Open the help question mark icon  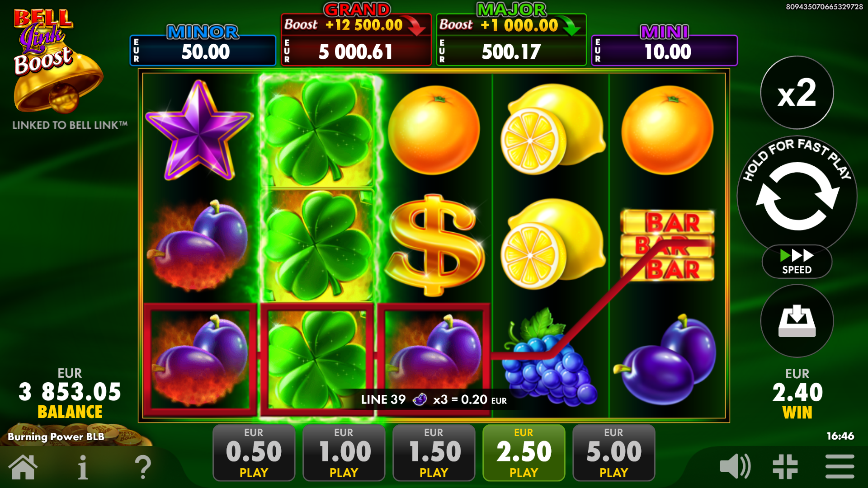143,467
